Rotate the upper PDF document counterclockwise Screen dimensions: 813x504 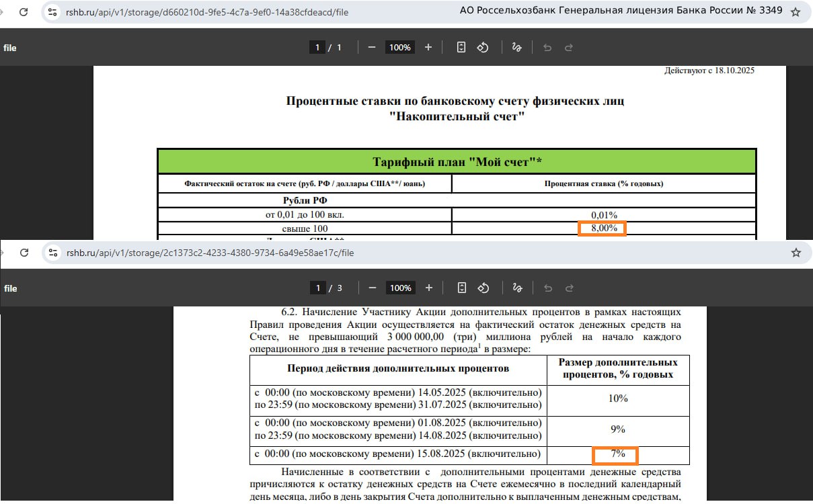pyautogui.click(x=483, y=47)
